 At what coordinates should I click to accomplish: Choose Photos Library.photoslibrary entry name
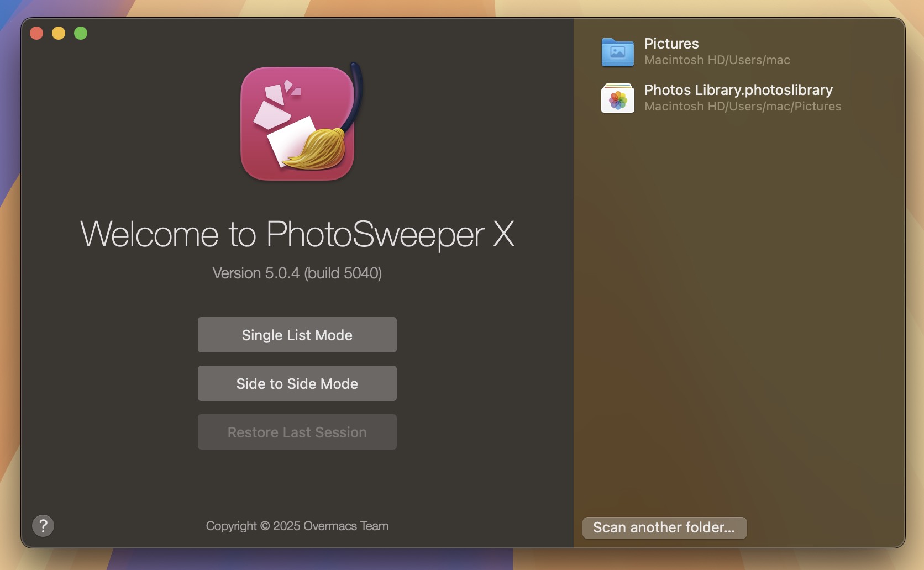[x=738, y=90]
